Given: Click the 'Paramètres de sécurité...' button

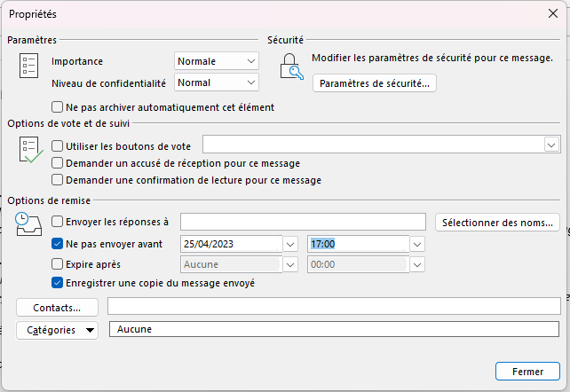Looking at the screenshot, I should click(375, 83).
